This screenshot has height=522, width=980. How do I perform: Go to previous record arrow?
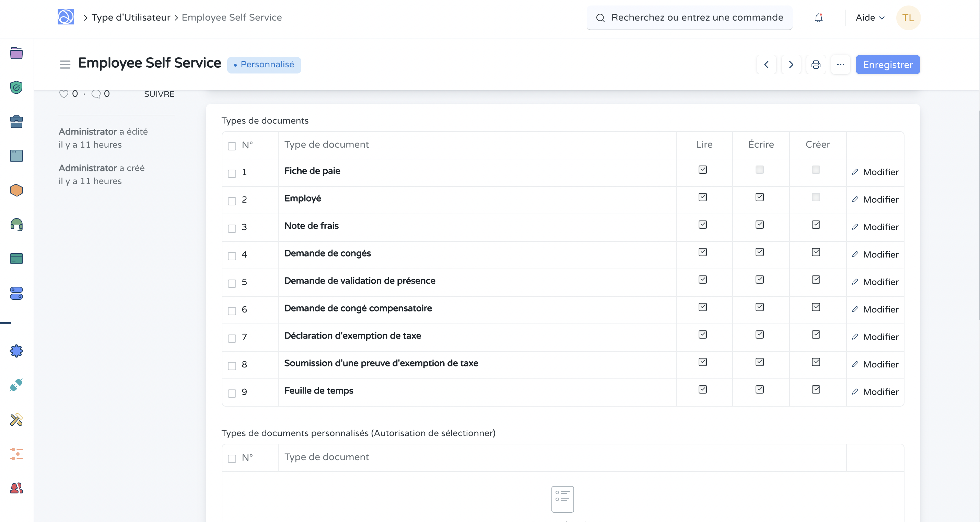point(766,65)
